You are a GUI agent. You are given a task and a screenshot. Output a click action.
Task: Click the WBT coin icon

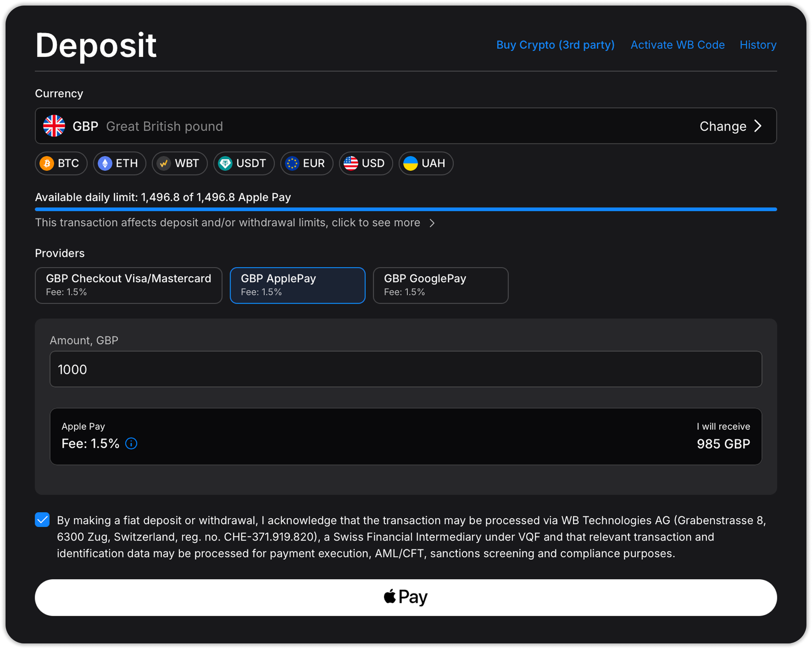pos(164,163)
